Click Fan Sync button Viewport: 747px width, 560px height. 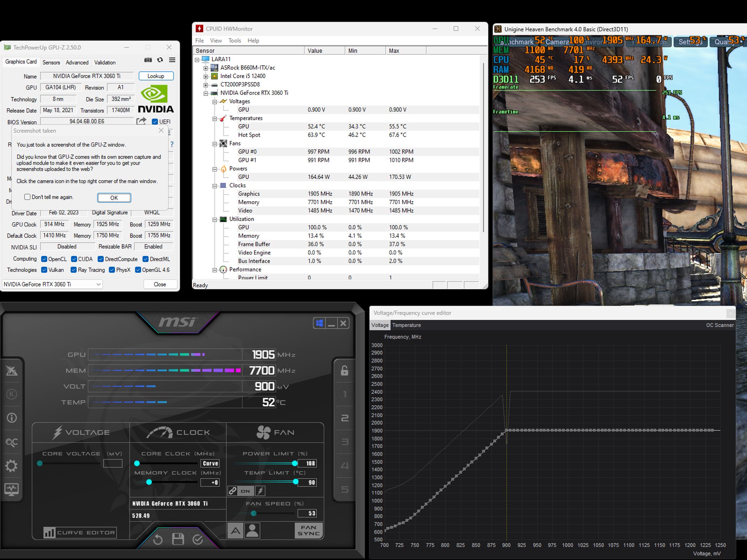coord(309,530)
